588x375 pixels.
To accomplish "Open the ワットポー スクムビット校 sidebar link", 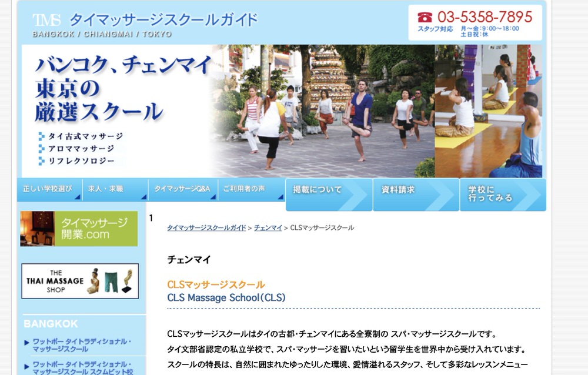I will click(82, 368).
